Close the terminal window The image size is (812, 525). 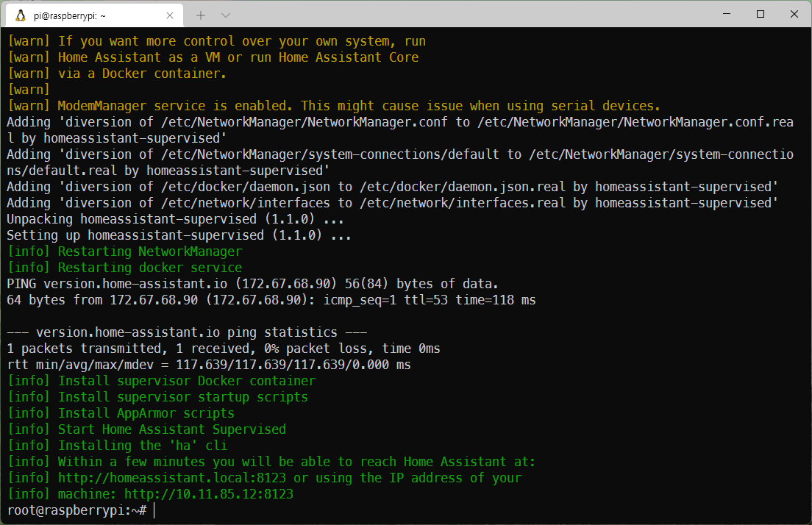(794, 14)
